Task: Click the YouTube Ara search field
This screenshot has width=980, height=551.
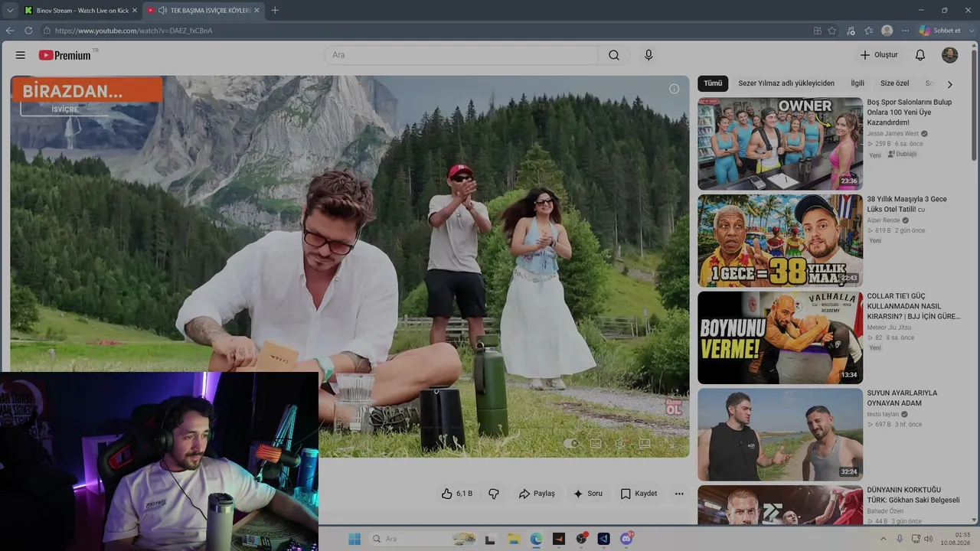Action: (x=462, y=55)
